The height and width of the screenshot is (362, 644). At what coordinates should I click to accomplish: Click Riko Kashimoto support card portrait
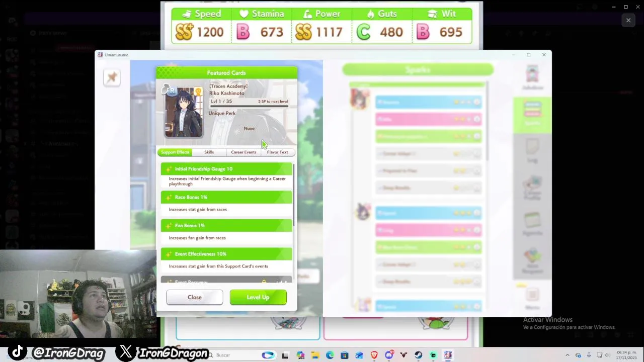pos(184,112)
